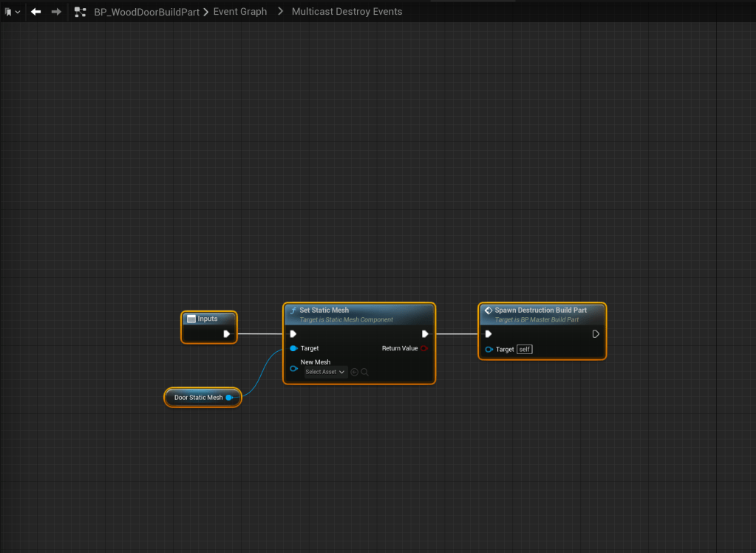This screenshot has height=553, width=756.
Task: Click the forward navigation arrow
Action: [x=56, y=12]
